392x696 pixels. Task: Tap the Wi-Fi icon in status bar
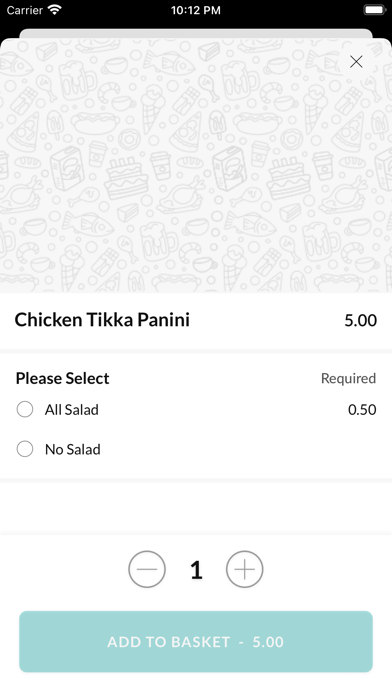[55, 10]
